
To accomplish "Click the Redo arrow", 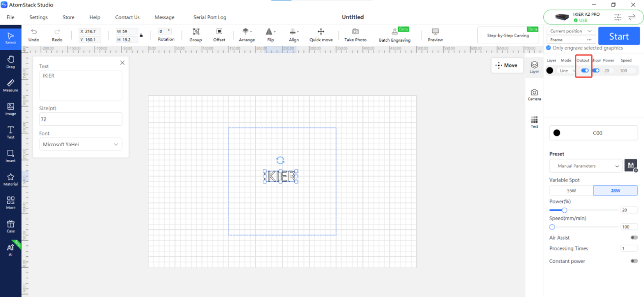I will click(57, 35).
